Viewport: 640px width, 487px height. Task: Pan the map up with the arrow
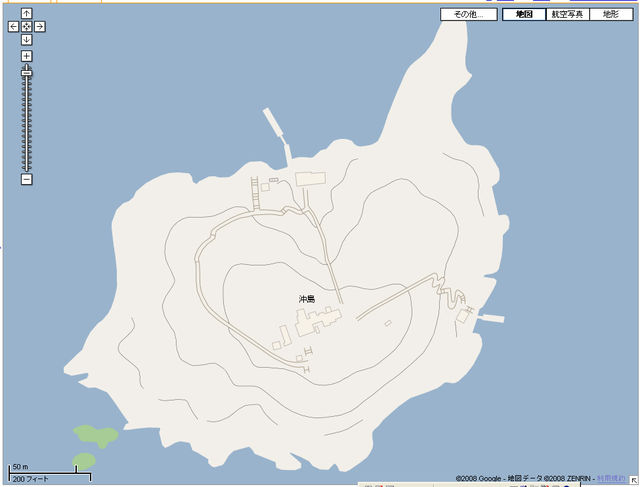click(27, 14)
